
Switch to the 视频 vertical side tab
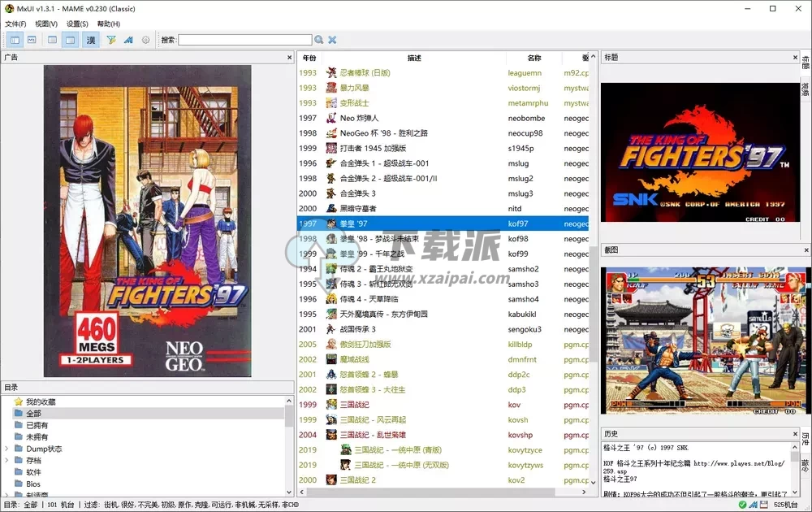(806, 88)
